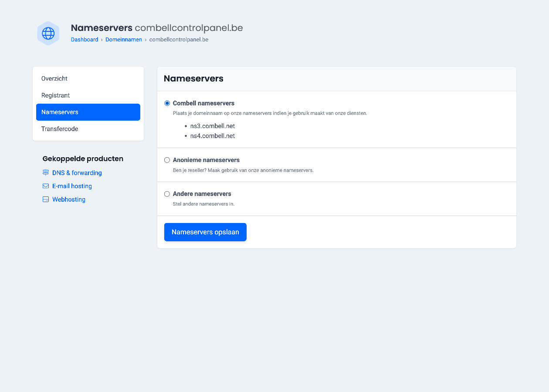This screenshot has width=549, height=392.
Task: Click the ns4.combell.net list entry
Action: pos(213,136)
